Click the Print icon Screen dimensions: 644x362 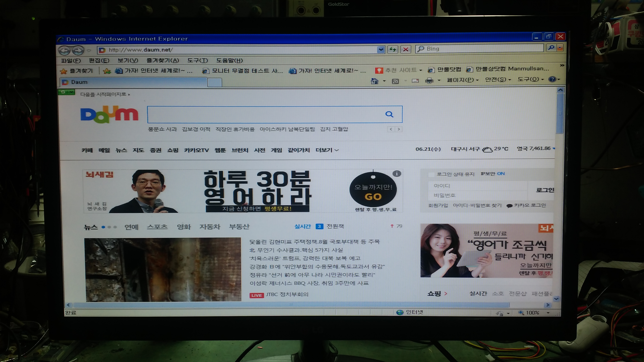pos(429,80)
